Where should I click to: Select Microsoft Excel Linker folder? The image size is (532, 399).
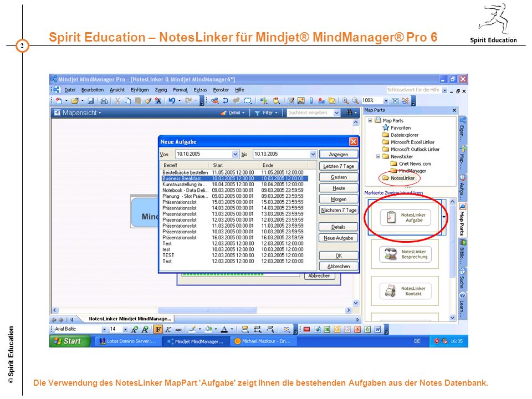[408, 142]
